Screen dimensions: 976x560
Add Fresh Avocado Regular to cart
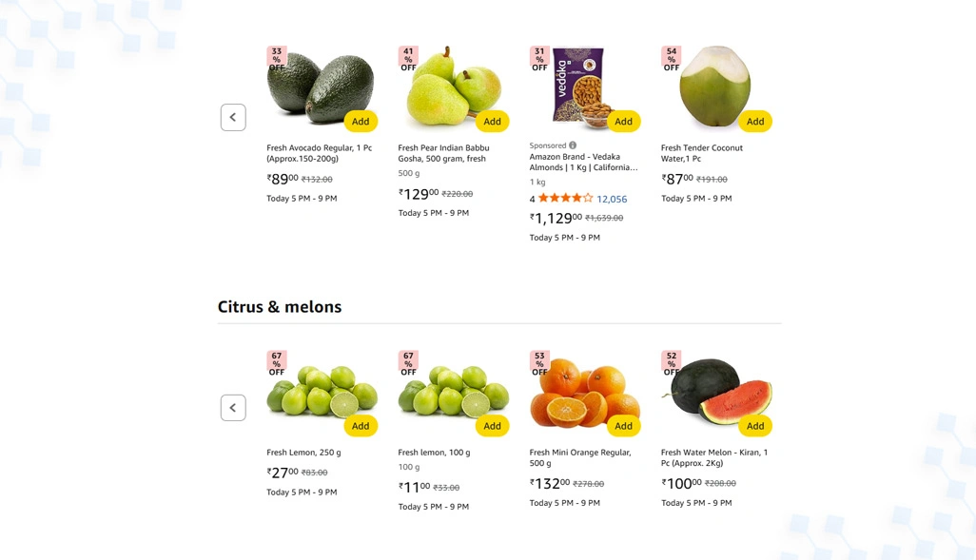[x=361, y=122]
